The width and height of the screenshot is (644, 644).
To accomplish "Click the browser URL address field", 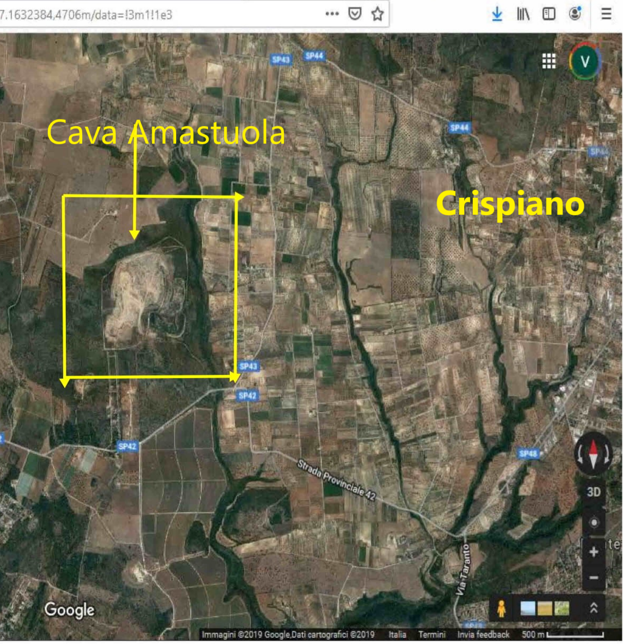I will (x=159, y=15).
